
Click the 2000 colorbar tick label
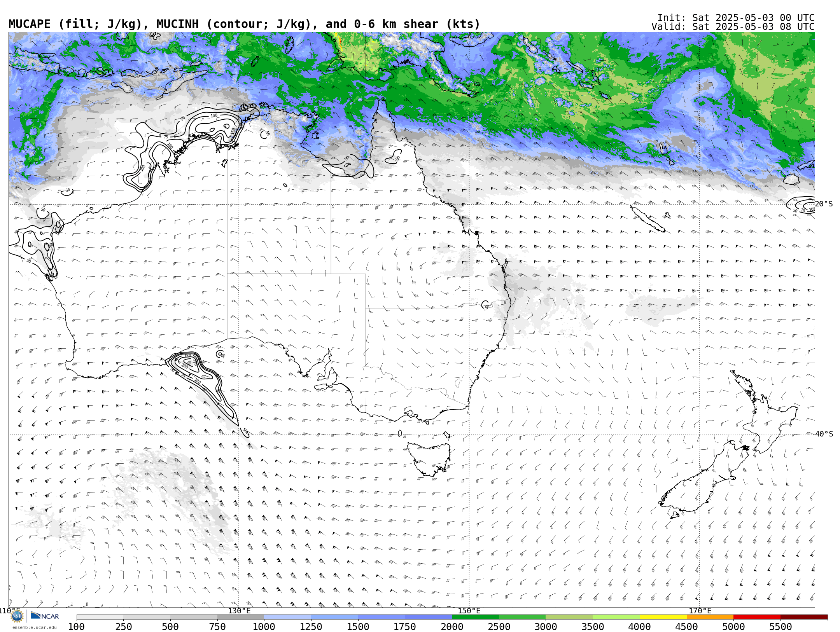tap(452, 627)
